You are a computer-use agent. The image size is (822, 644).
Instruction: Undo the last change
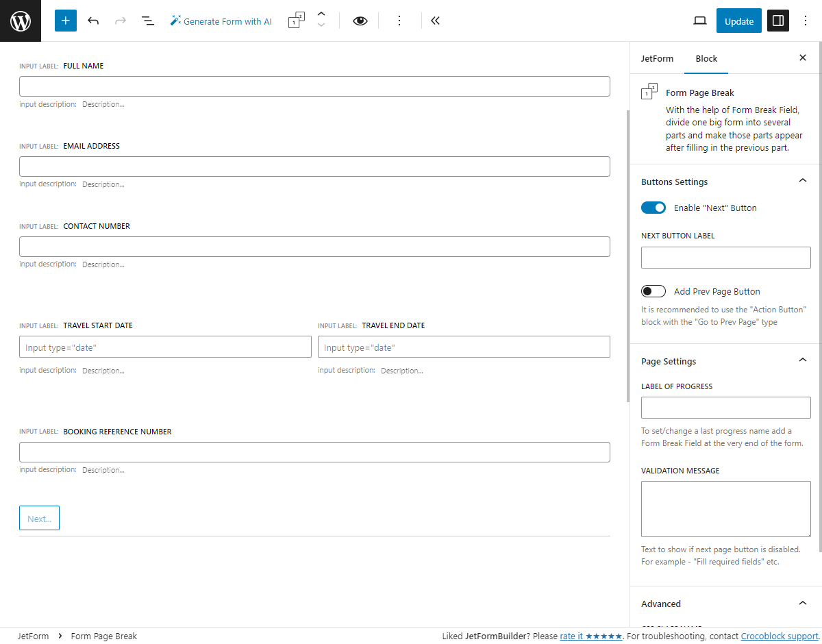(x=93, y=21)
